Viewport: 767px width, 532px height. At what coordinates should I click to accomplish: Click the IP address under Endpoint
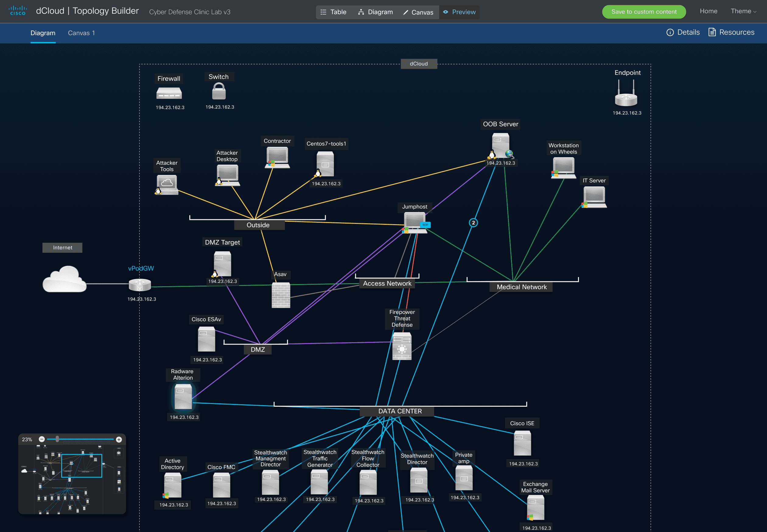pos(627,113)
